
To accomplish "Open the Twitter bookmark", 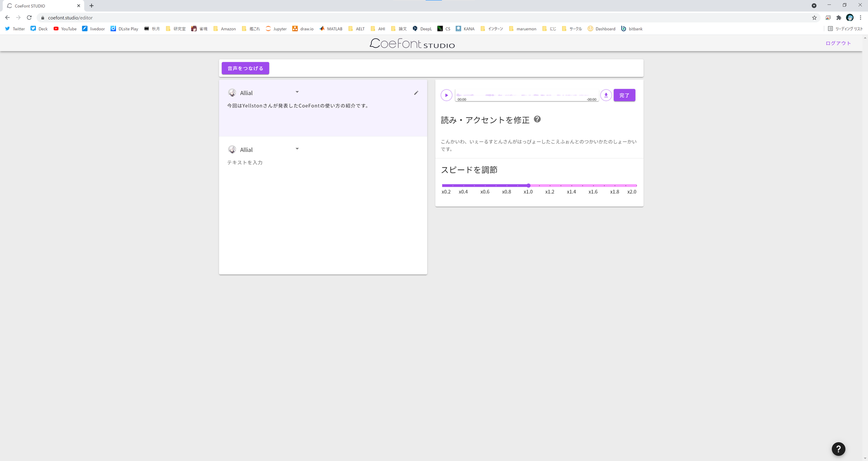I will 15,29.
